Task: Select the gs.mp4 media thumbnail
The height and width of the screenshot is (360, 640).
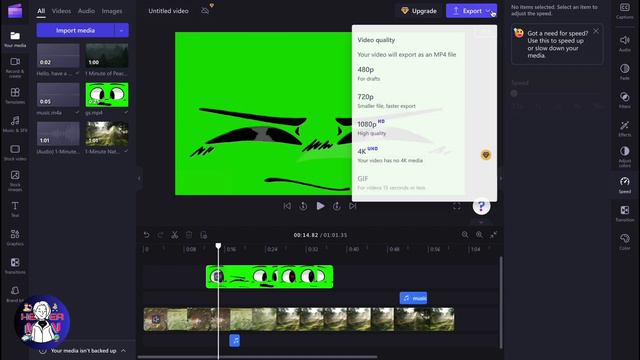Action: coord(107,95)
